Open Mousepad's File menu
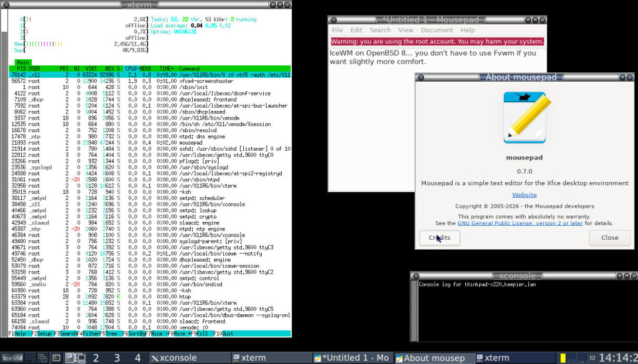Screen dimensions: 638x364 [337, 30]
